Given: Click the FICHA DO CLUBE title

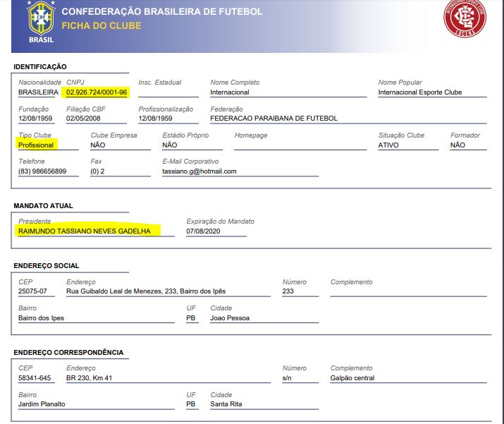Looking at the screenshot, I should click(102, 25).
